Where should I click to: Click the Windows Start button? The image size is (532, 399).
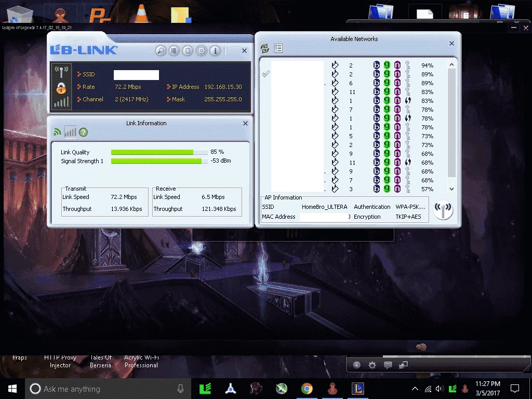tap(12, 389)
